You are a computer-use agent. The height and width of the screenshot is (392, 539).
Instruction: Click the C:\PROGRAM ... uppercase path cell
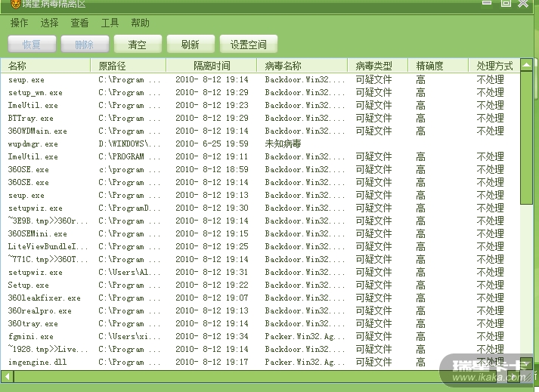click(129, 156)
